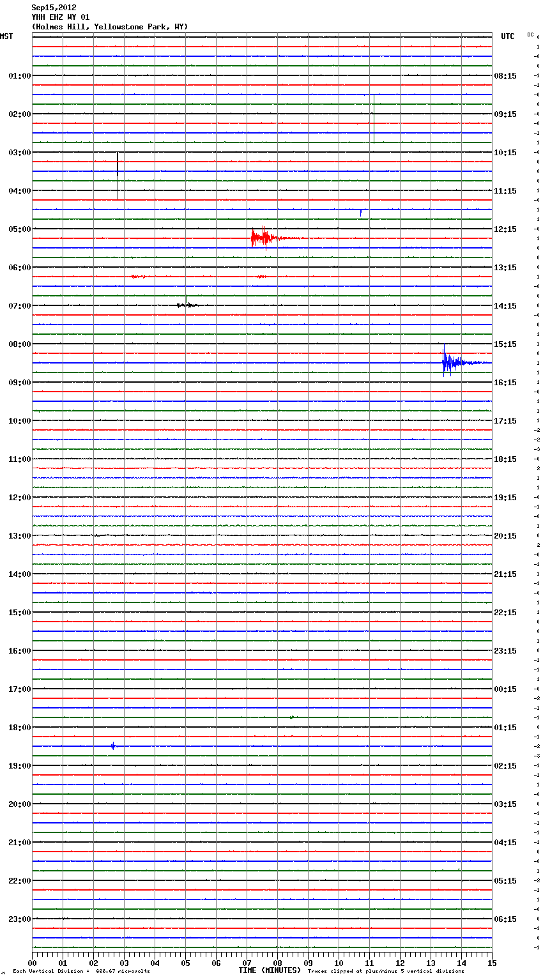Select the 10:00 MST row label
The image size is (543, 980).
[x=20, y=421]
